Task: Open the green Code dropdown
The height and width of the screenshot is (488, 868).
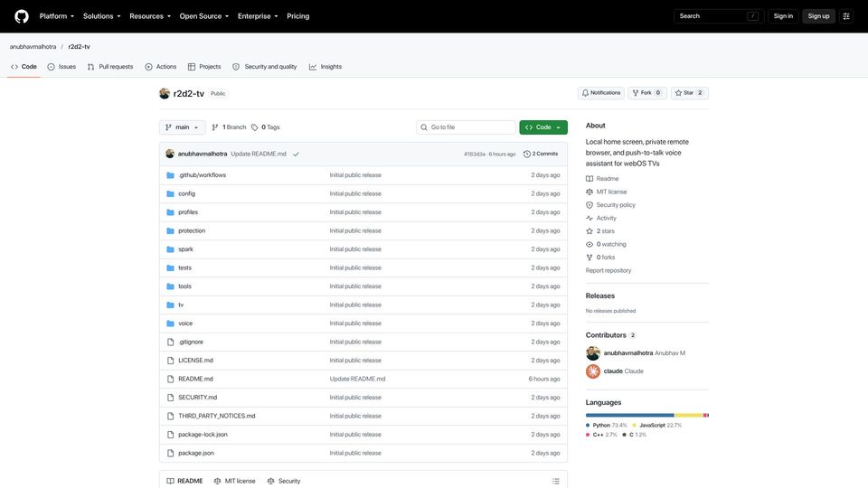Action: (x=543, y=127)
